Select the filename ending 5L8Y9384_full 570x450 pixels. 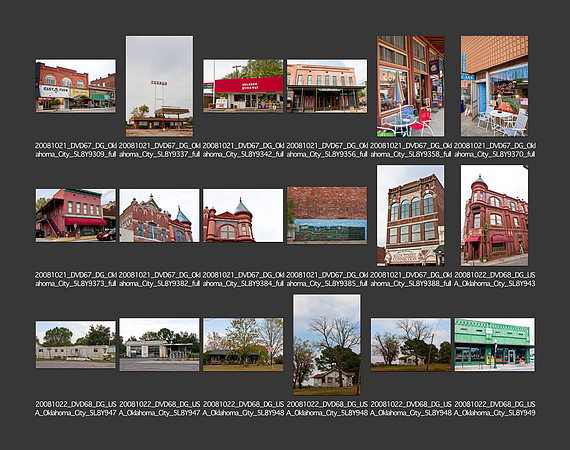243,279
